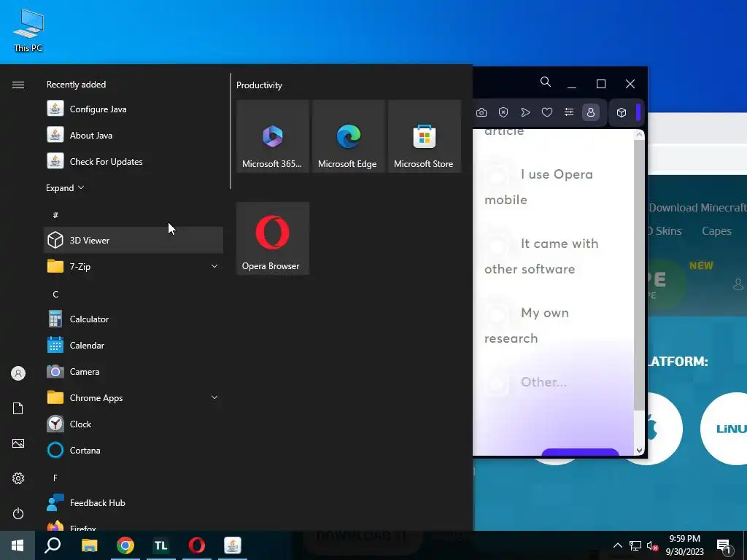The width and height of the screenshot is (747, 560).
Task: Open 3D Viewer app
Action: click(133, 240)
